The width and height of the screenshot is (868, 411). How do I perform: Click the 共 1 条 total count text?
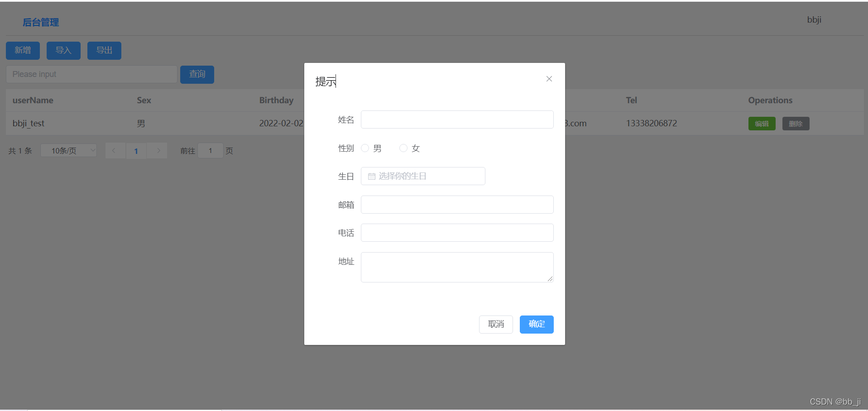tap(20, 151)
